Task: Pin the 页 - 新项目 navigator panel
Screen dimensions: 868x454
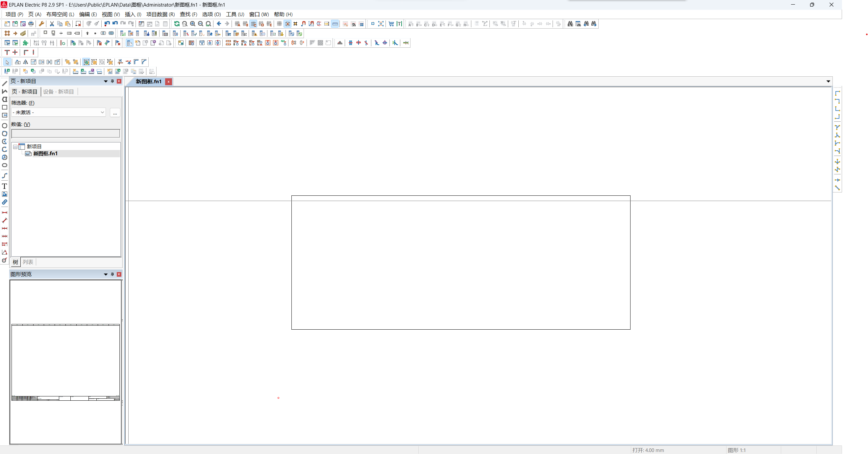Action: point(112,81)
